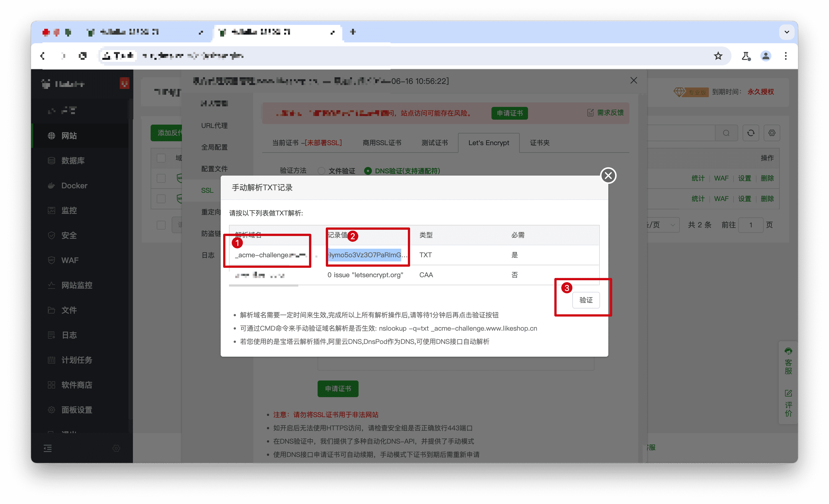The height and width of the screenshot is (504, 829).
Task: Select the 文件验证 radio button
Action: pos(321,171)
